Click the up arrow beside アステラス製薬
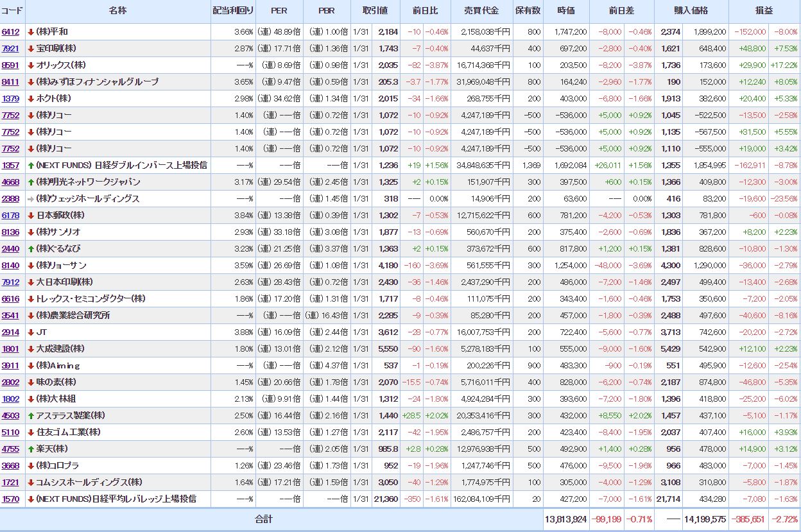 click(x=31, y=416)
